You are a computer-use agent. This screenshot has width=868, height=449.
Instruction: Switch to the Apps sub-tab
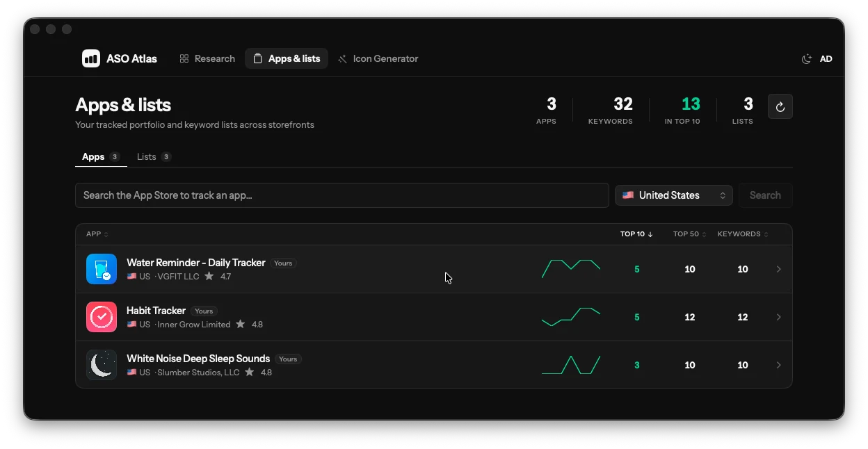coord(101,156)
